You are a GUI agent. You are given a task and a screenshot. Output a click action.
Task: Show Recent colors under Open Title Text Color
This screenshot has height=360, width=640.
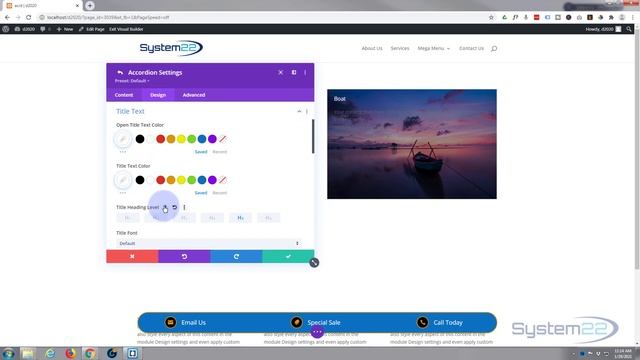click(220, 152)
